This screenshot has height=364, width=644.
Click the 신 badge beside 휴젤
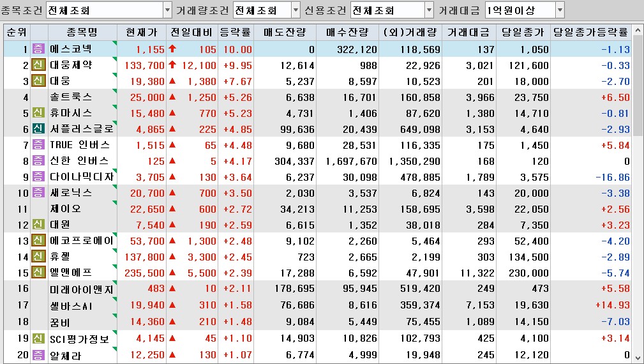38,257
